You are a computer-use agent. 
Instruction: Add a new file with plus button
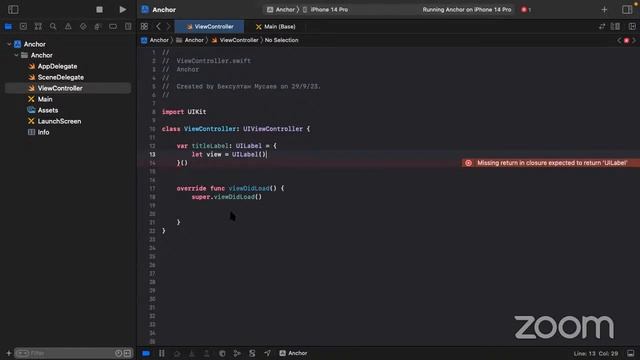(9, 353)
